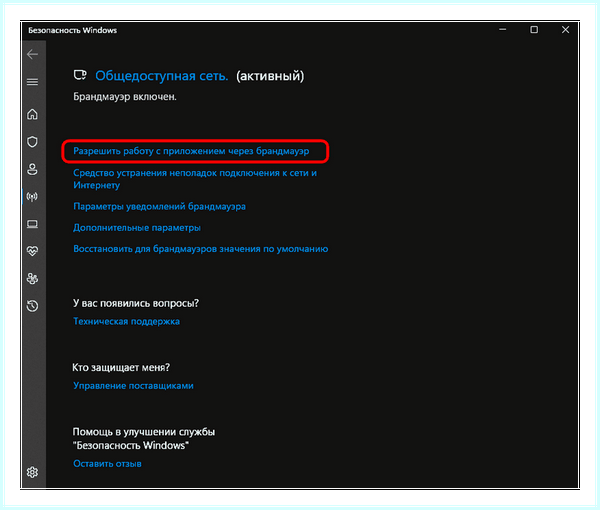Open Account protection person icon

[33, 169]
